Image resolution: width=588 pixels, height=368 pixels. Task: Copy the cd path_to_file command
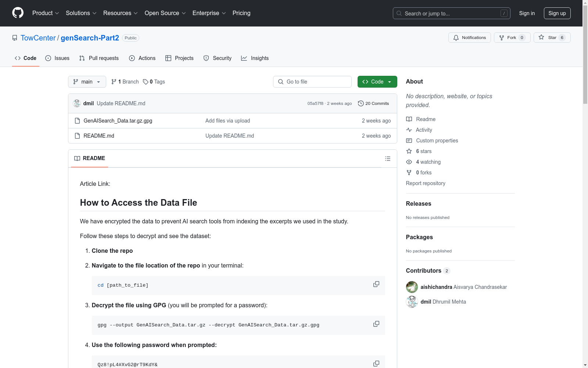pyautogui.click(x=376, y=284)
